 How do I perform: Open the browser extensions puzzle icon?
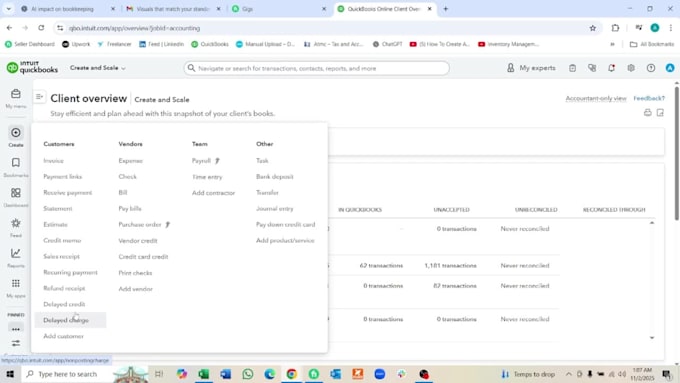pos(615,28)
